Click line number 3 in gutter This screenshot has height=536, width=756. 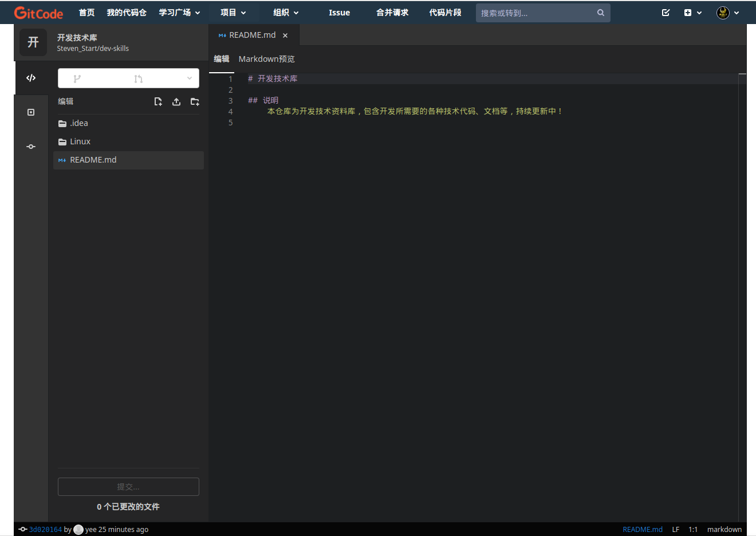pyautogui.click(x=231, y=101)
